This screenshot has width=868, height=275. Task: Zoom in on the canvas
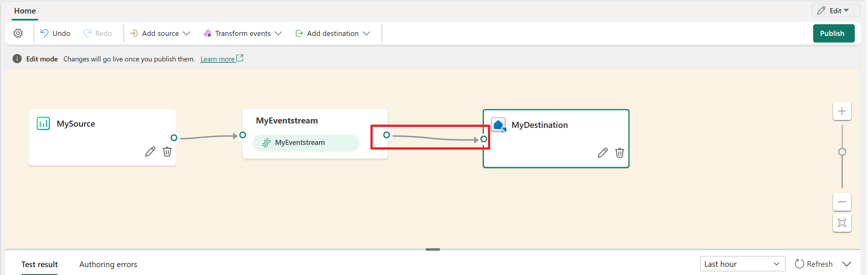[842, 111]
